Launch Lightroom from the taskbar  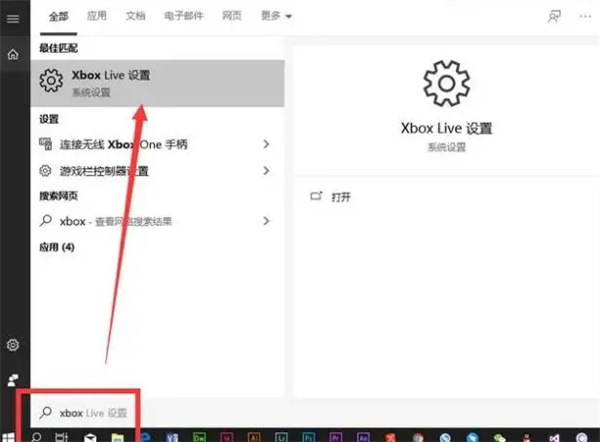click(x=281, y=437)
